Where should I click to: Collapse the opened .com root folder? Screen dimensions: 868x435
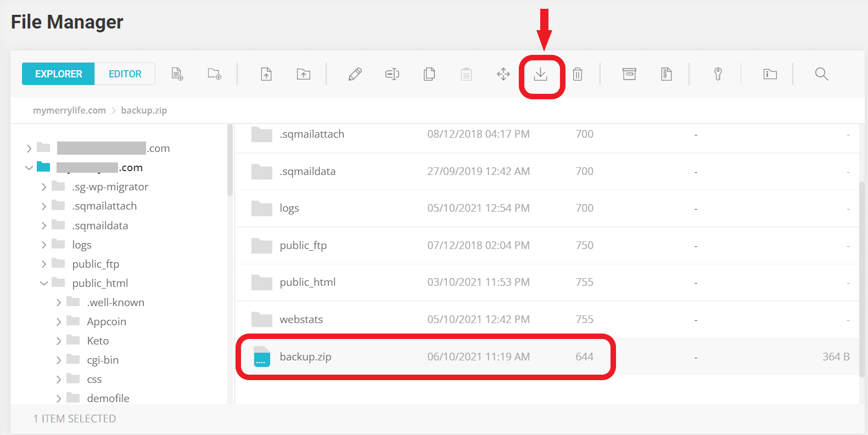pos(29,167)
